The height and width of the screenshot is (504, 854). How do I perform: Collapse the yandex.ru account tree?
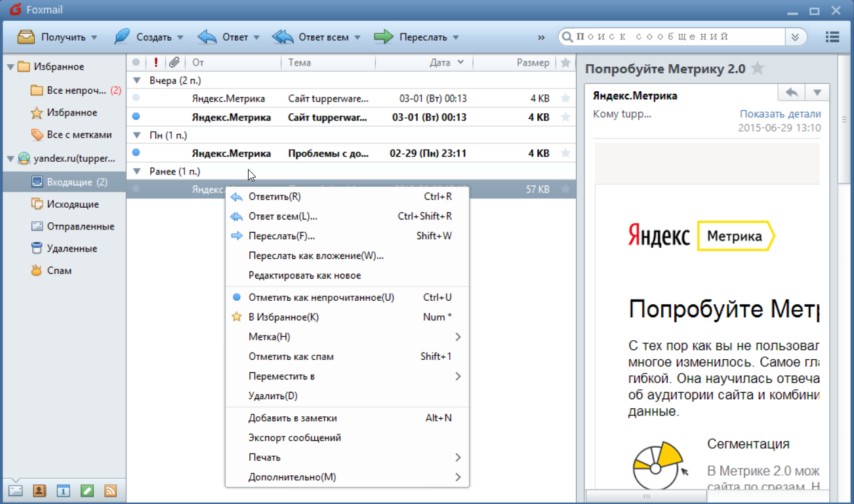click(10, 159)
